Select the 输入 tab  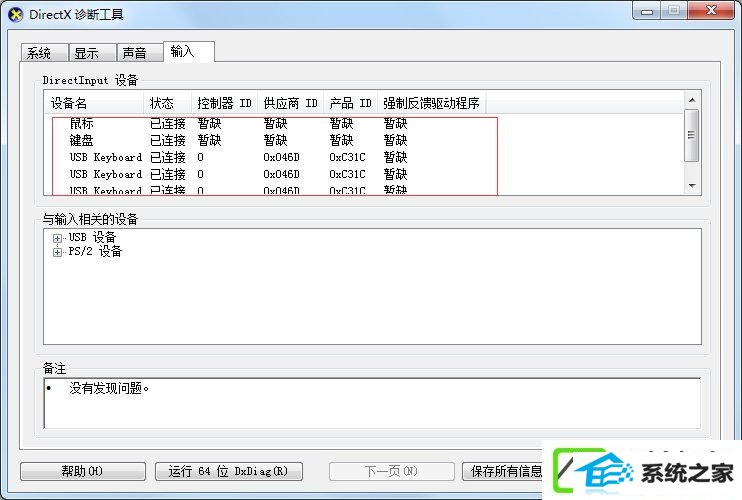[189, 51]
